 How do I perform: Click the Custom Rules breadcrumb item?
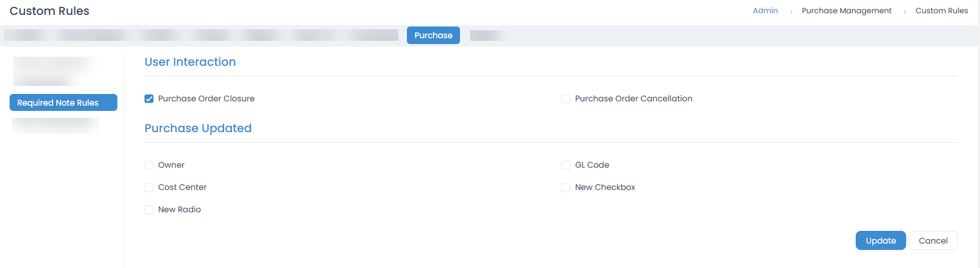(941, 11)
